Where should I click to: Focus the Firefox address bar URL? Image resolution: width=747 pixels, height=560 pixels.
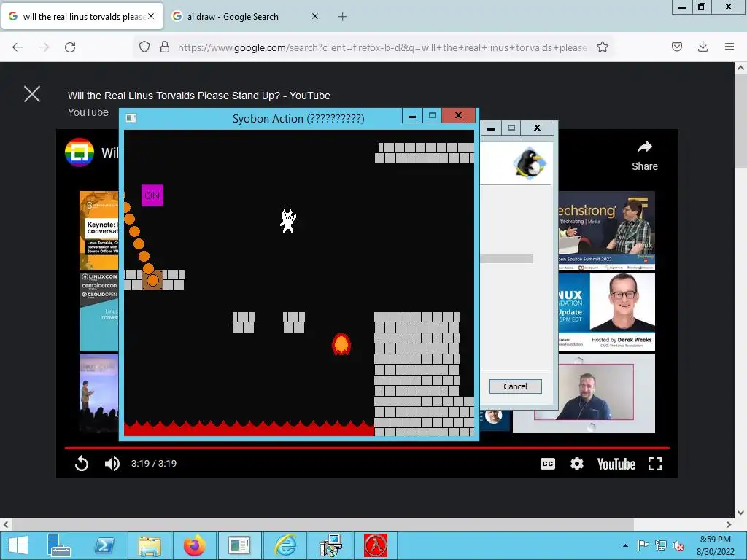pos(382,47)
